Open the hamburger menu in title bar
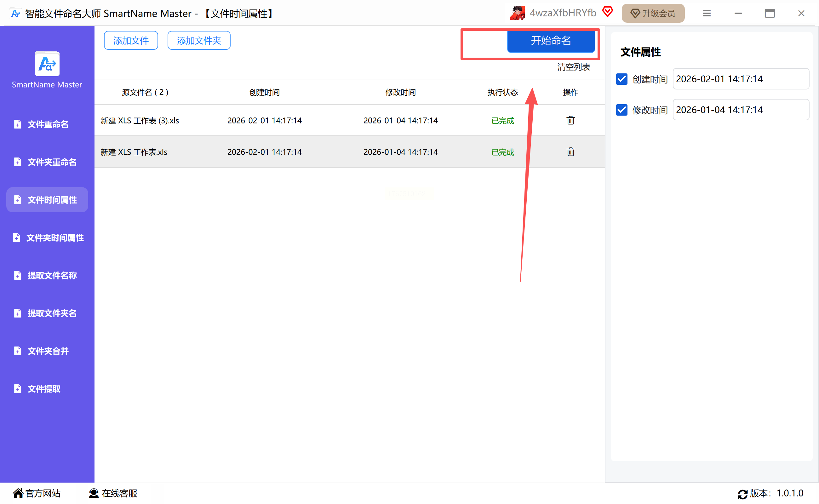The width and height of the screenshot is (819, 504). 706,13
